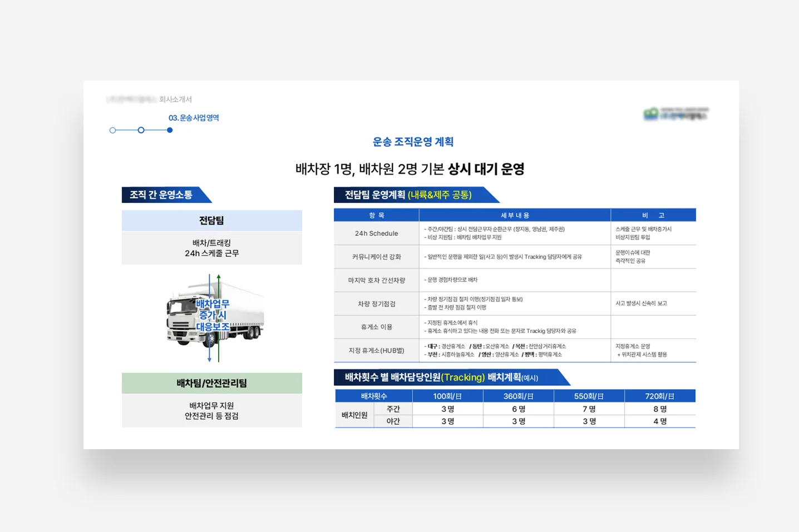The image size is (799, 532).
Task: Click the 야간 value '3 명' under 360회/日
Action: coord(519,421)
